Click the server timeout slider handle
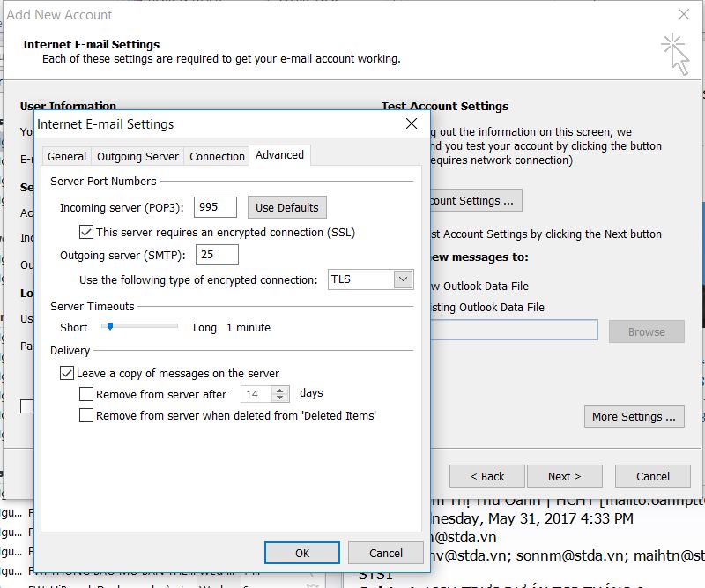 pyautogui.click(x=109, y=326)
